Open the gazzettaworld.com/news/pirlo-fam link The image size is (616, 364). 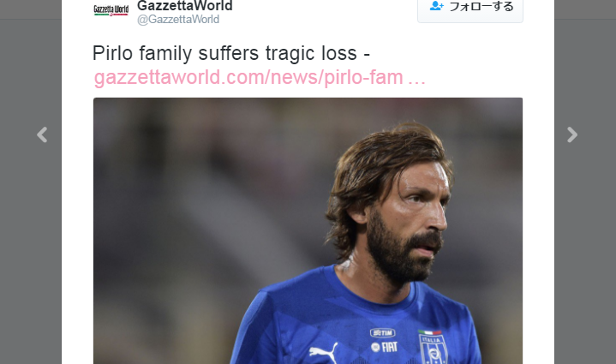[248, 77]
